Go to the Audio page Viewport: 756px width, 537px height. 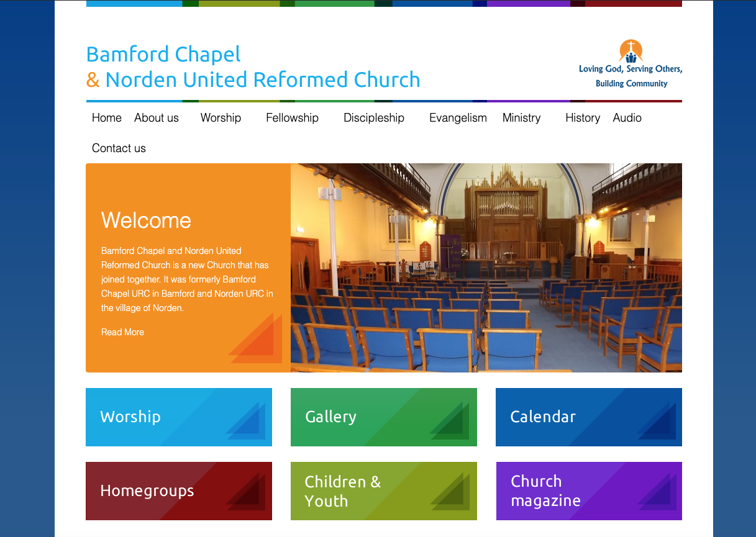coord(627,118)
